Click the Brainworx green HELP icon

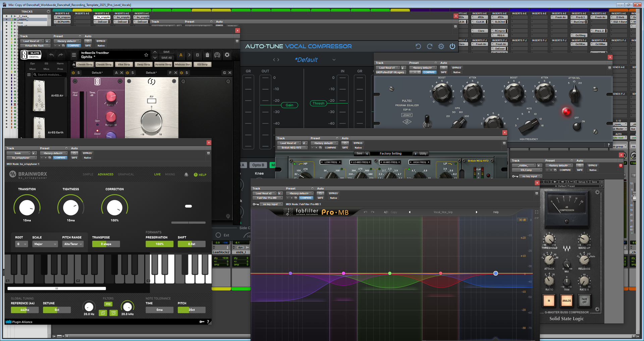(x=196, y=175)
